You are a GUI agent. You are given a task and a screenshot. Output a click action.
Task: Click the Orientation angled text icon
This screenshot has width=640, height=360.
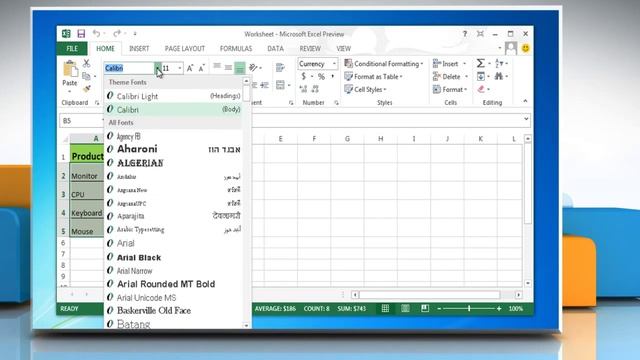(x=253, y=67)
